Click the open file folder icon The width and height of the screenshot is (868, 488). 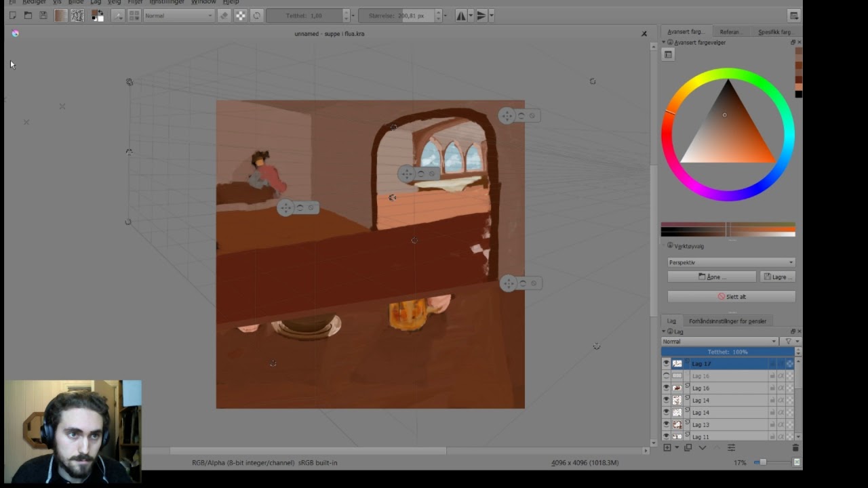pos(28,16)
